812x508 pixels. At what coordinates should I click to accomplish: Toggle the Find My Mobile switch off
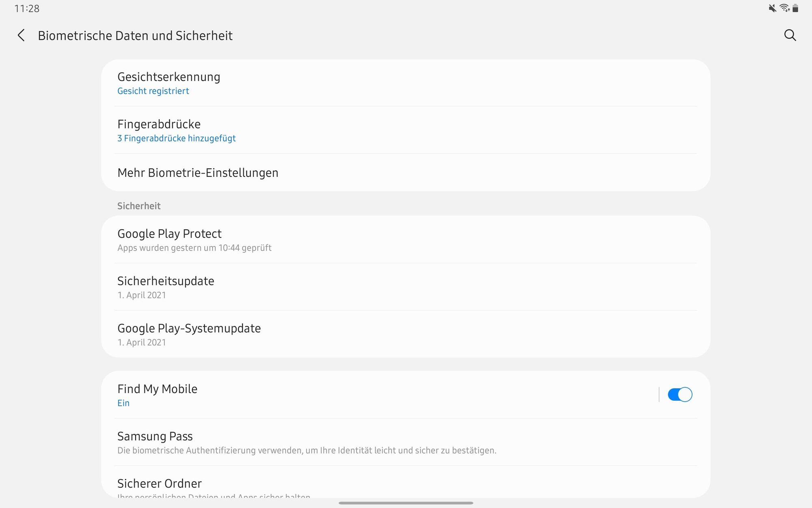coord(680,394)
